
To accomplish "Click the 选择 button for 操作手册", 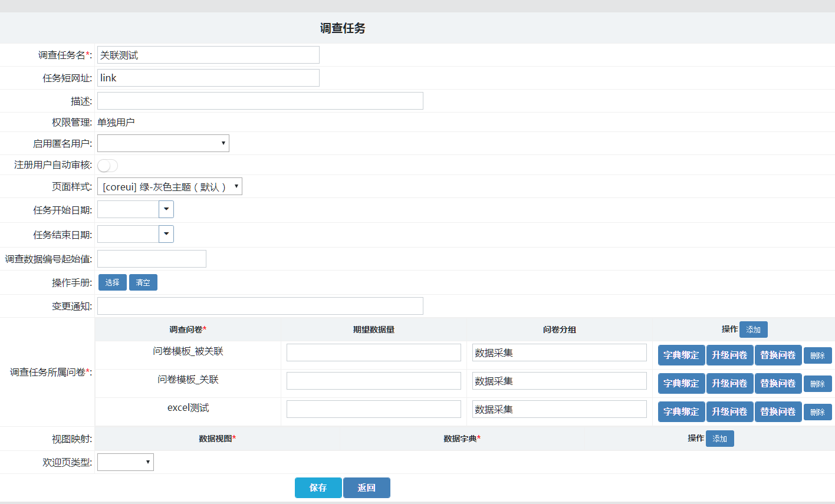I will (x=112, y=282).
